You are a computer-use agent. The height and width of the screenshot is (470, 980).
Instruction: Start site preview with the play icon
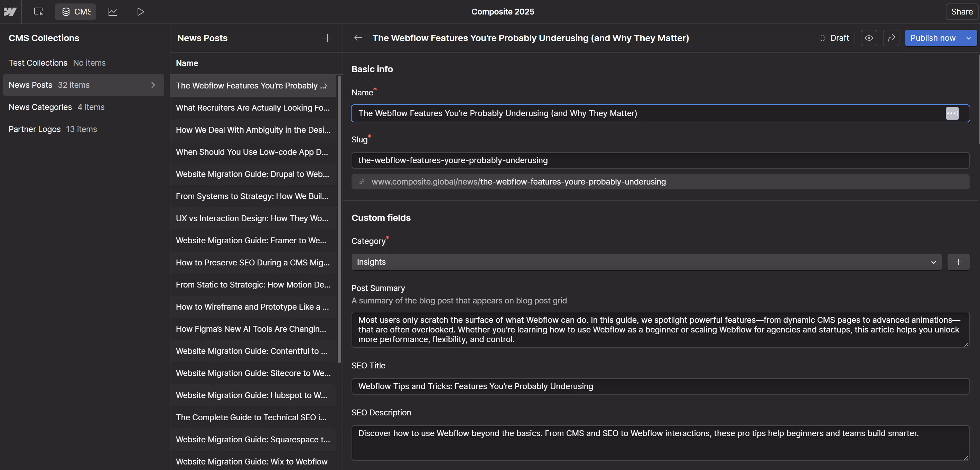pos(140,11)
